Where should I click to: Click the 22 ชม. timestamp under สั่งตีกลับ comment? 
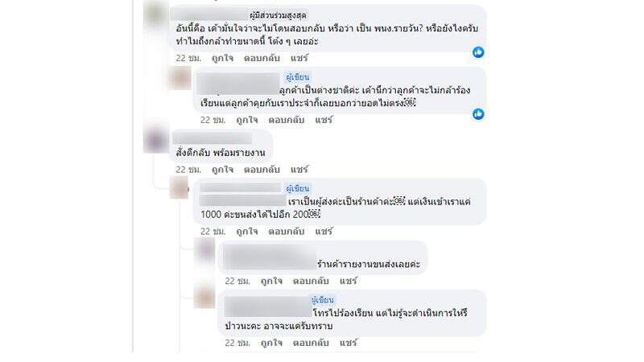(x=188, y=170)
